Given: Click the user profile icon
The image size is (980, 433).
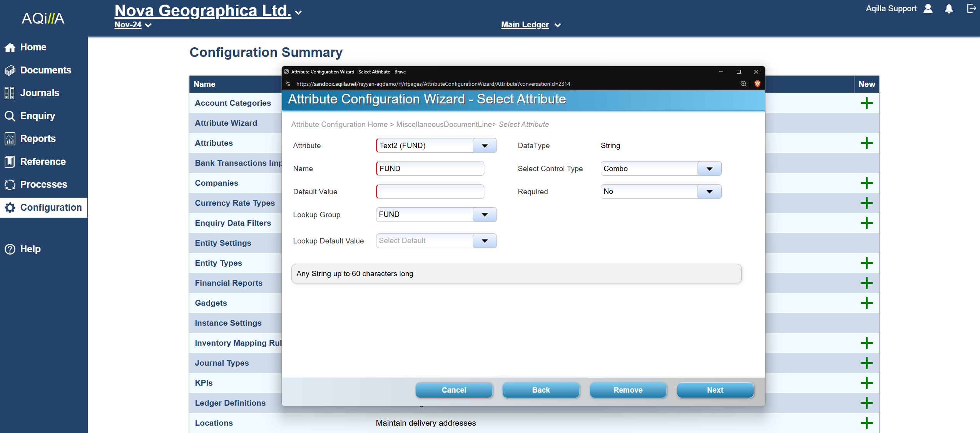Looking at the screenshot, I should pos(928,8).
